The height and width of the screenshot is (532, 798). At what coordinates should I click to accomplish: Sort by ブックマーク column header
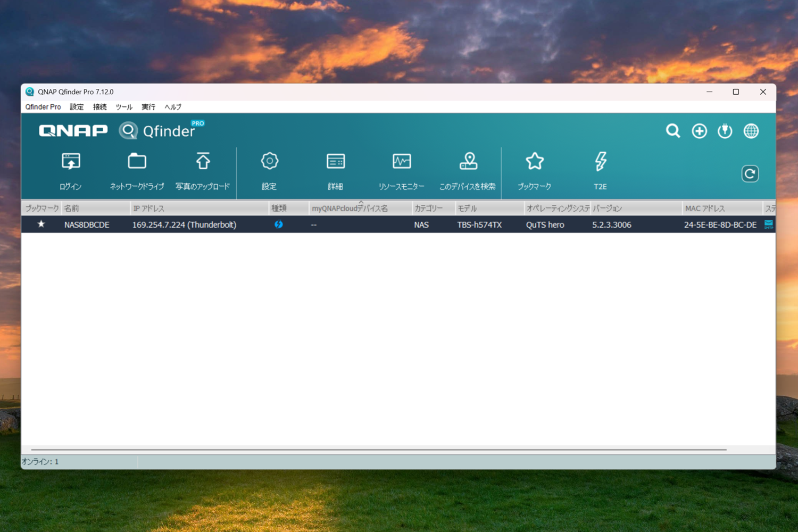(x=41, y=208)
